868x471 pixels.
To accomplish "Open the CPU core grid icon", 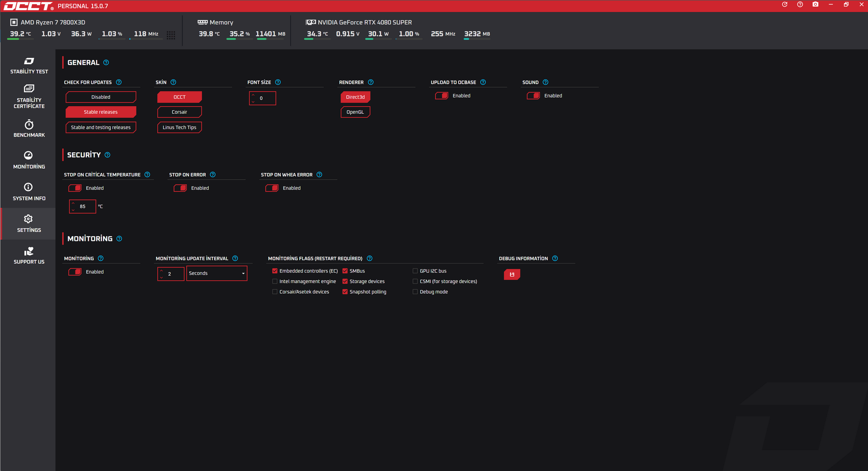I will pos(171,35).
